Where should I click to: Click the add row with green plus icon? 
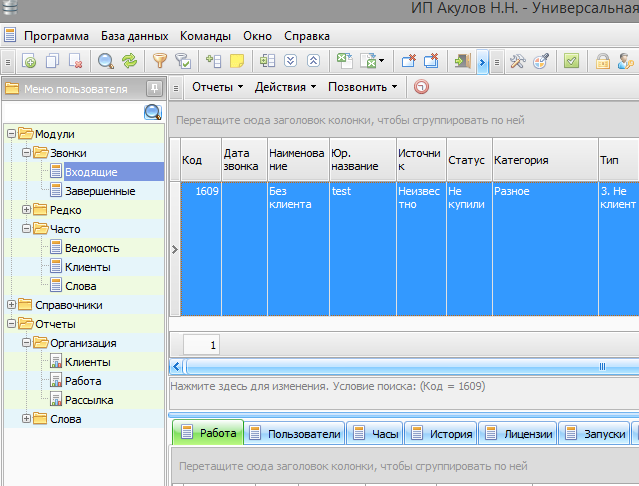coord(214,62)
